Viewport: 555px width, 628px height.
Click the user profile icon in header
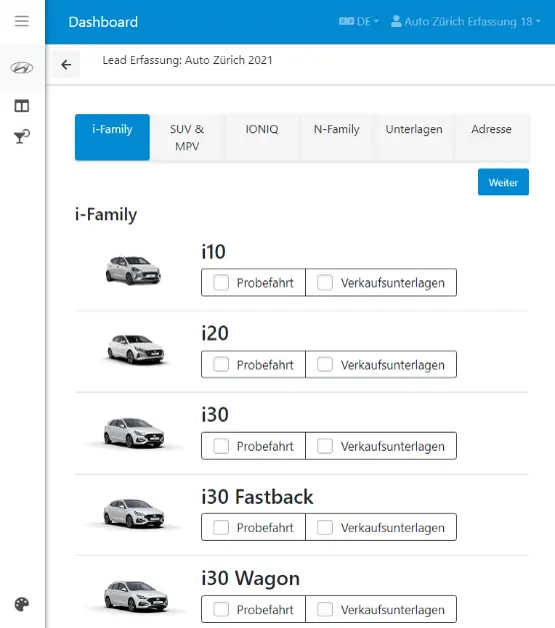click(x=396, y=21)
